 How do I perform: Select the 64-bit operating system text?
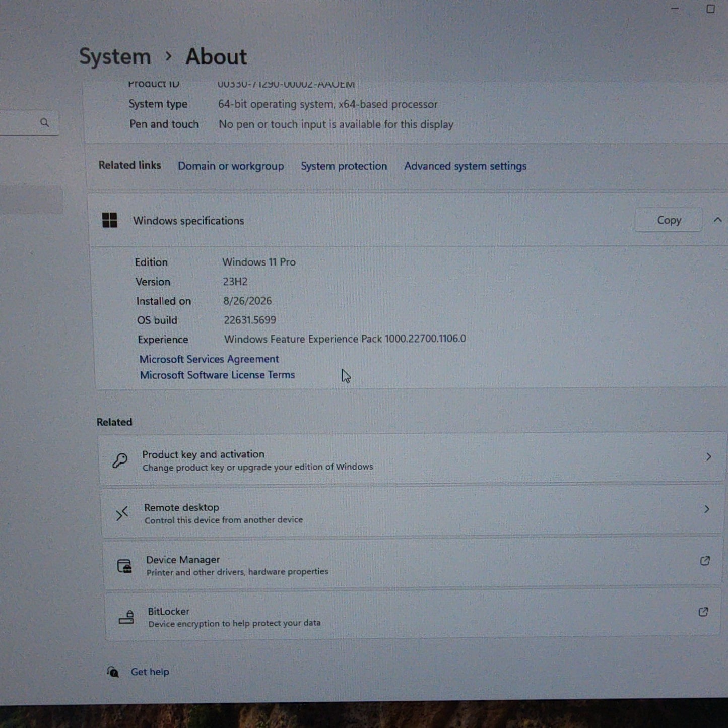point(328,104)
